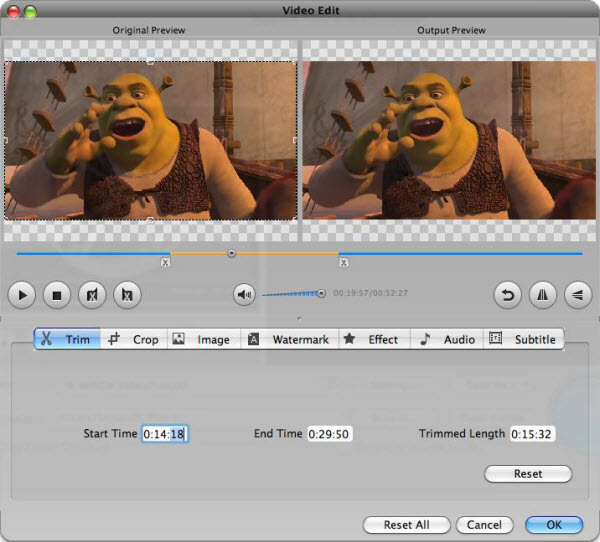Switch to the Crop tab

(x=134, y=339)
